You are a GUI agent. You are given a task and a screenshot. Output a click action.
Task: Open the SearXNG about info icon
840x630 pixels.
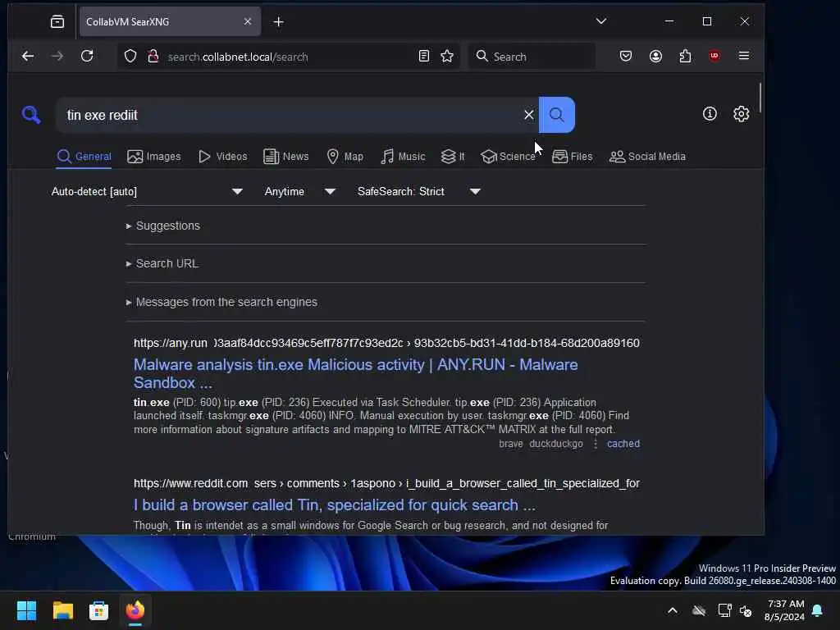(710, 113)
